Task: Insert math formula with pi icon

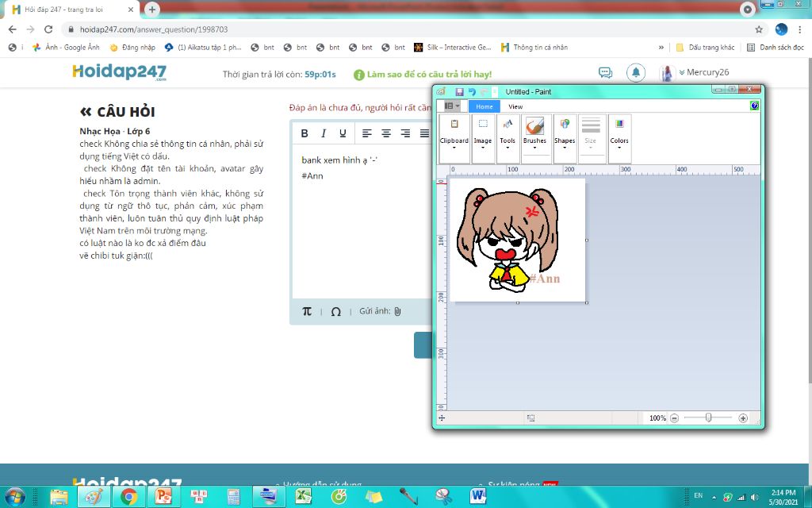Action: (x=307, y=311)
